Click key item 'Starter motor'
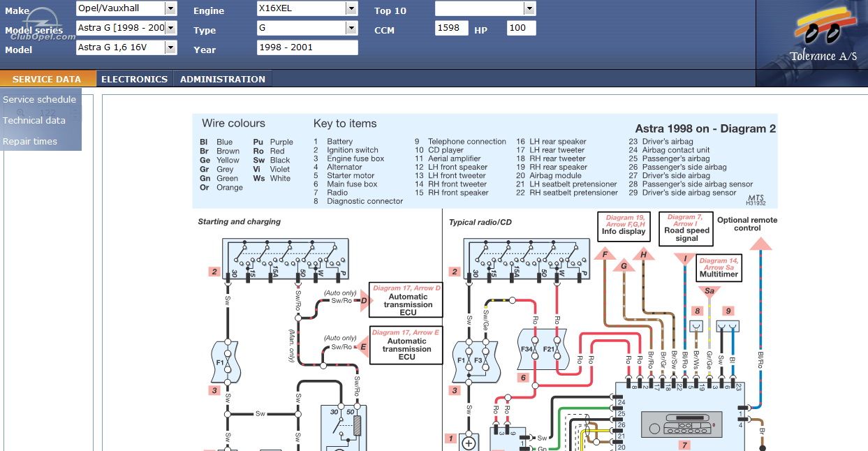 click(351, 176)
